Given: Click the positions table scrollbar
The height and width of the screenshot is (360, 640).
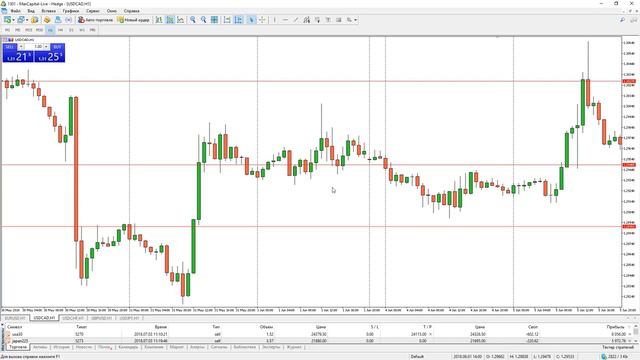Looking at the screenshot, I should [x=636, y=332].
